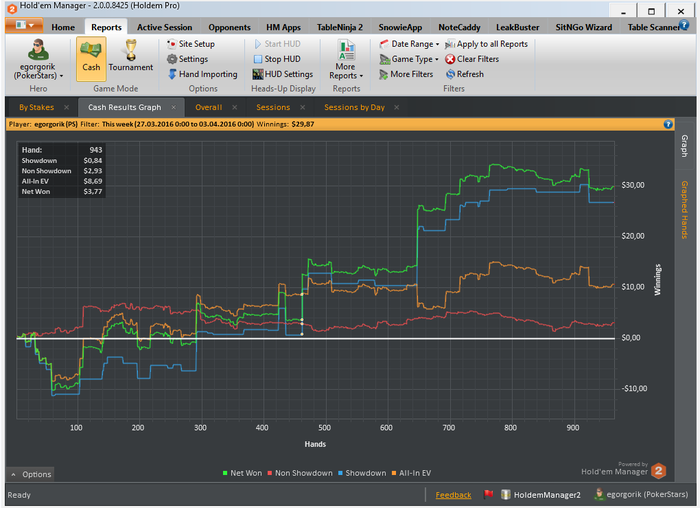Switch to Tournament game mode

point(130,58)
